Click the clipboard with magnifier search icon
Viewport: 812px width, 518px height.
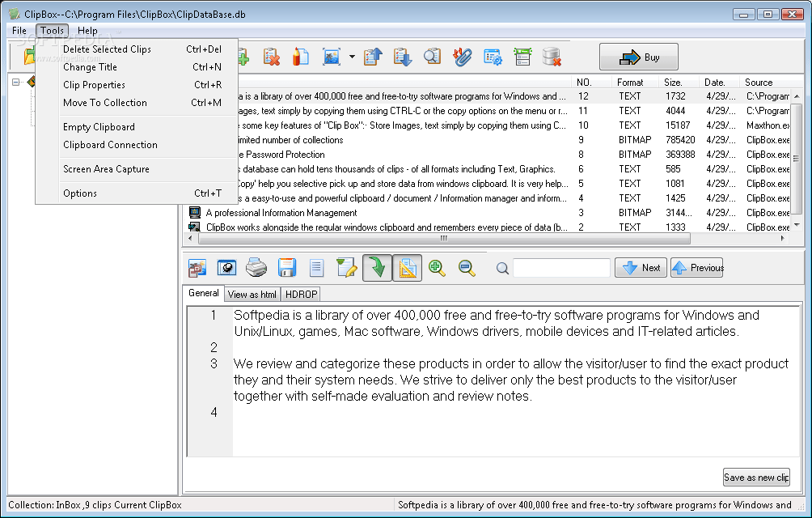pyautogui.click(x=432, y=57)
